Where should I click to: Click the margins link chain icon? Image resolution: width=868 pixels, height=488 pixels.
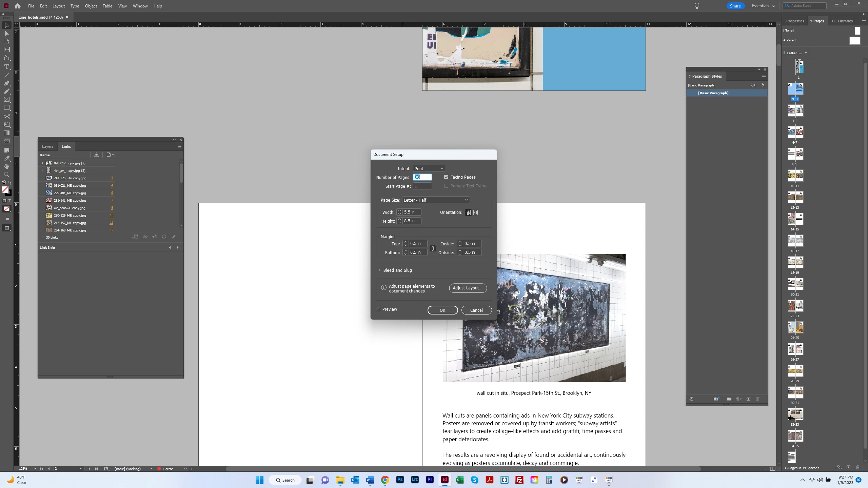(x=432, y=248)
